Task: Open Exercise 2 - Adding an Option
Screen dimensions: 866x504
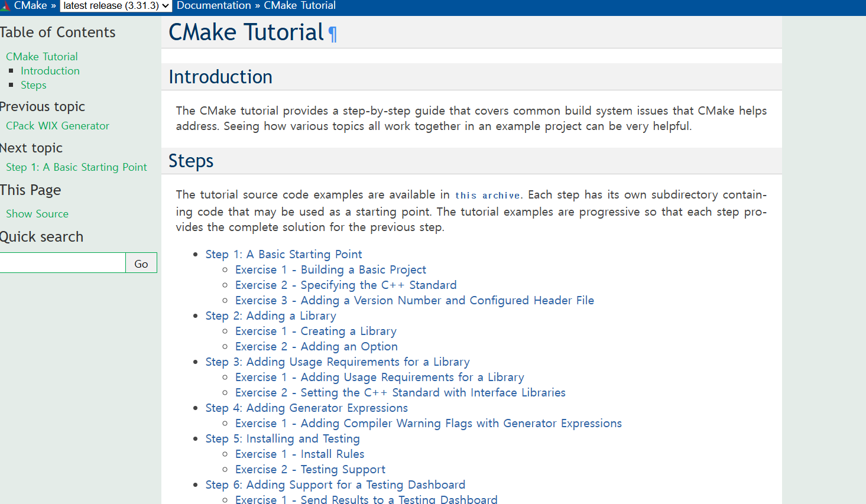Action: pos(316,347)
